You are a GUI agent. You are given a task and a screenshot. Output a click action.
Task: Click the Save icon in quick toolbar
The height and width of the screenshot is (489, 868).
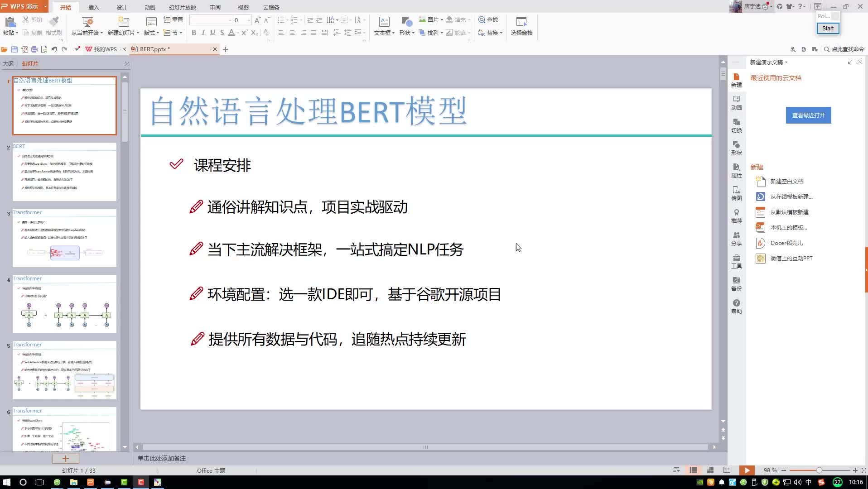pos(14,49)
